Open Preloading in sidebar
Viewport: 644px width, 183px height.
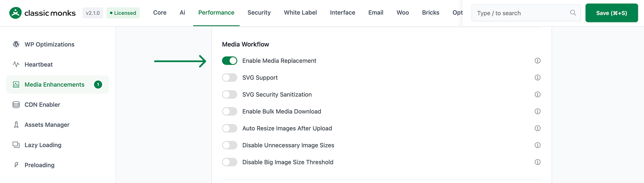click(57, 165)
